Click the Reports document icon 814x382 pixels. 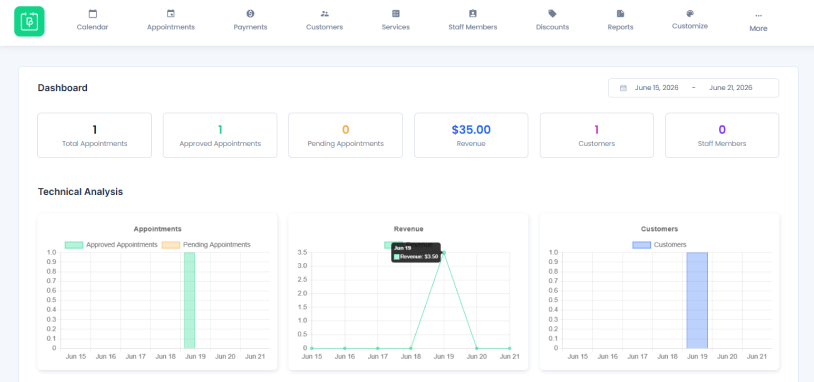click(x=620, y=14)
